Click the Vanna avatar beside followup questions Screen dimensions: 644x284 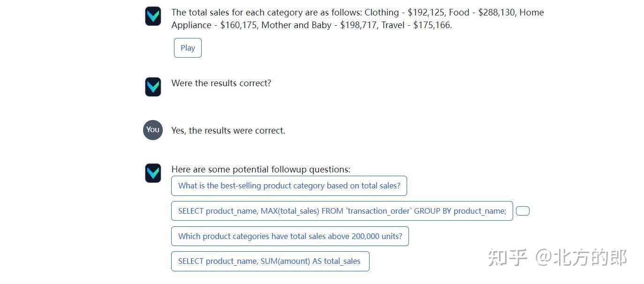coord(153,173)
